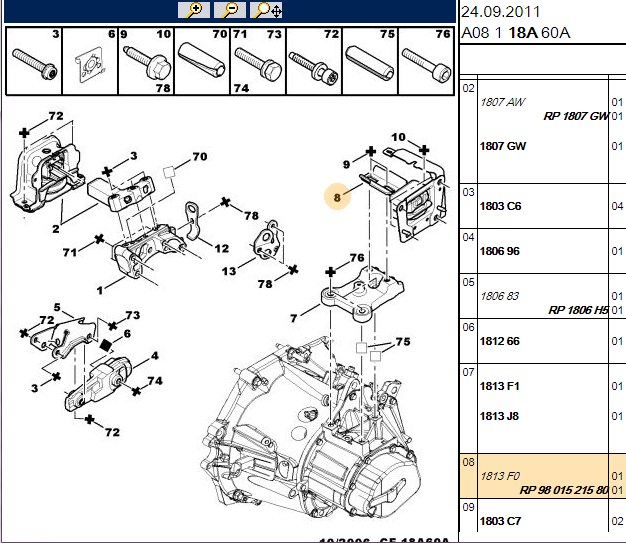Click part label 1 in the diagram

100,290
